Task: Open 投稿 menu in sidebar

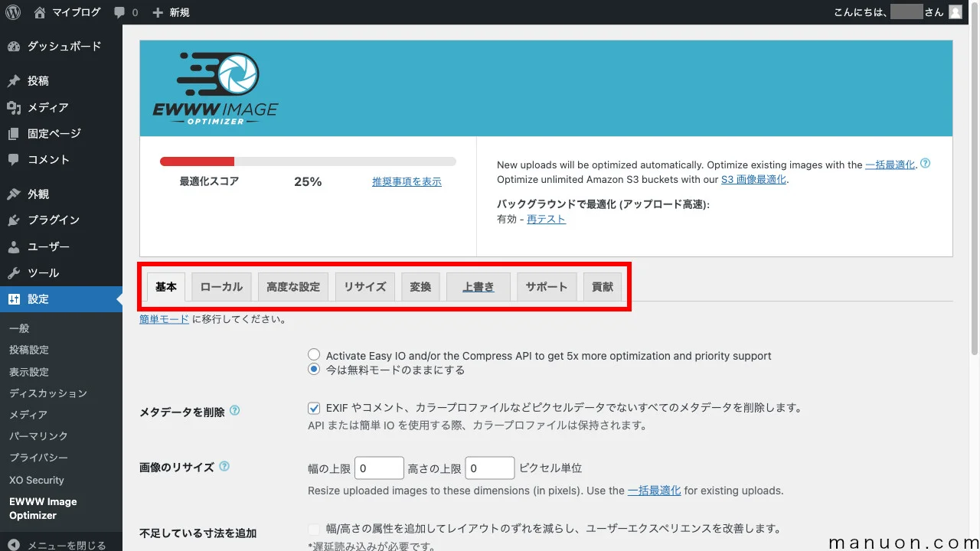Action: pos(61,80)
